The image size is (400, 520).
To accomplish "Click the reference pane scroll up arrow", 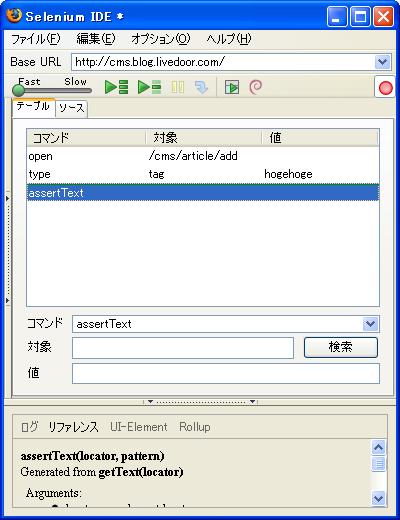I will click(x=379, y=447).
